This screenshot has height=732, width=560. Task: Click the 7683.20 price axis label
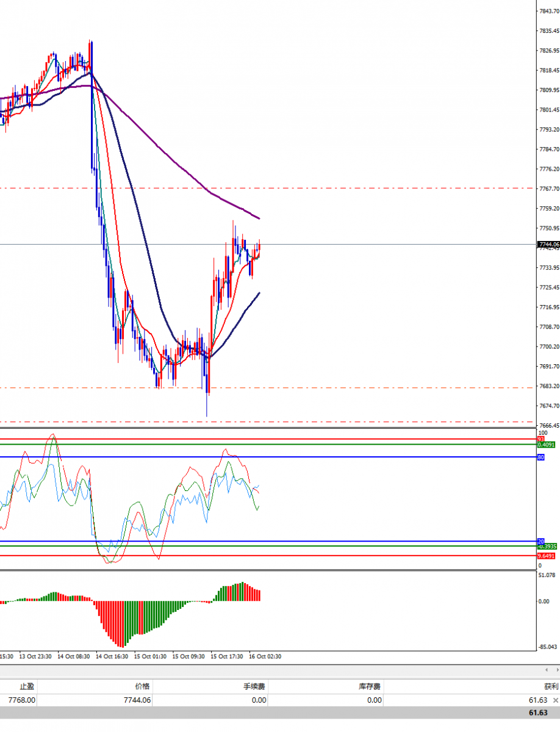coord(549,386)
